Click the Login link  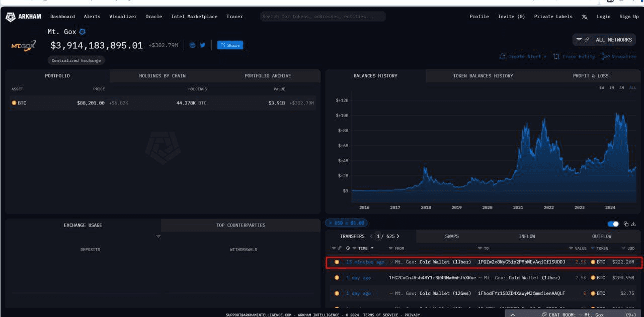(604, 17)
